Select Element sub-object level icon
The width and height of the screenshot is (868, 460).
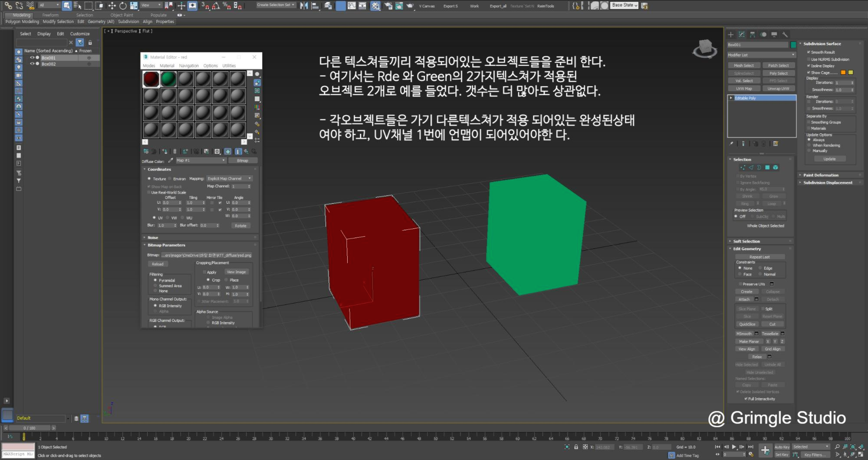pos(776,167)
